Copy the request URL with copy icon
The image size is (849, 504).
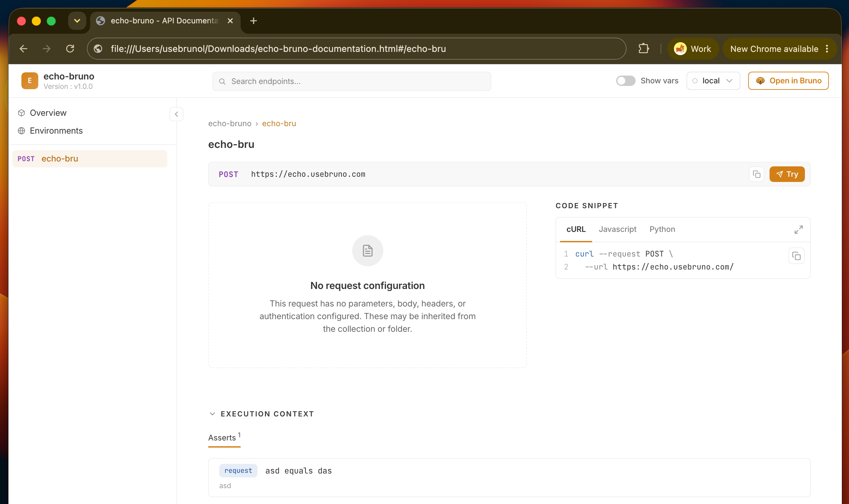pyautogui.click(x=756, y=174)
